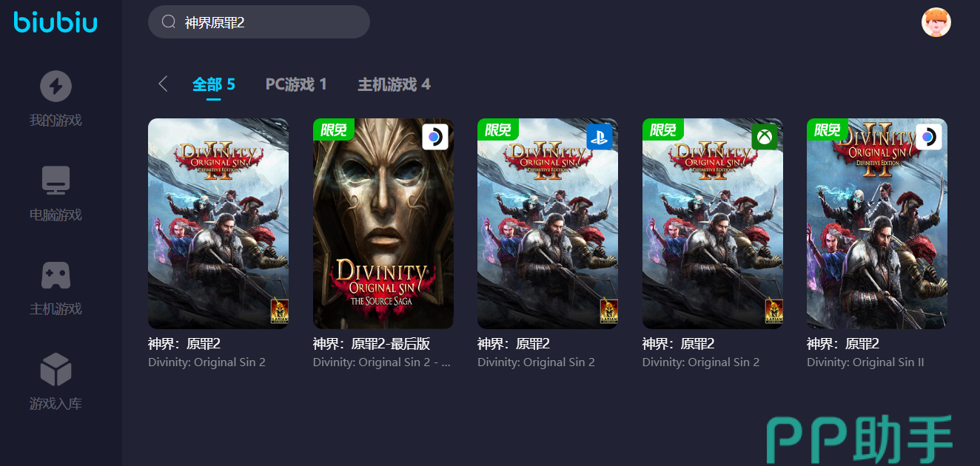Switch to the 主机游戏 4 tab

(394, 84)
